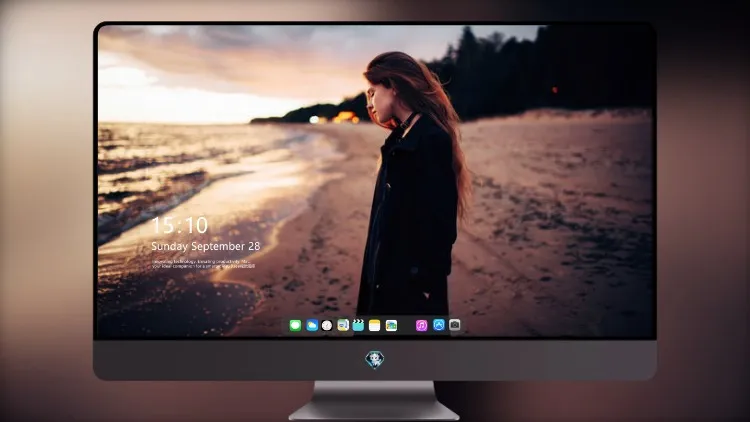The image size is (750, 422).
Task: Open the green Messages app in dock
Action: (x=295, y=326)
